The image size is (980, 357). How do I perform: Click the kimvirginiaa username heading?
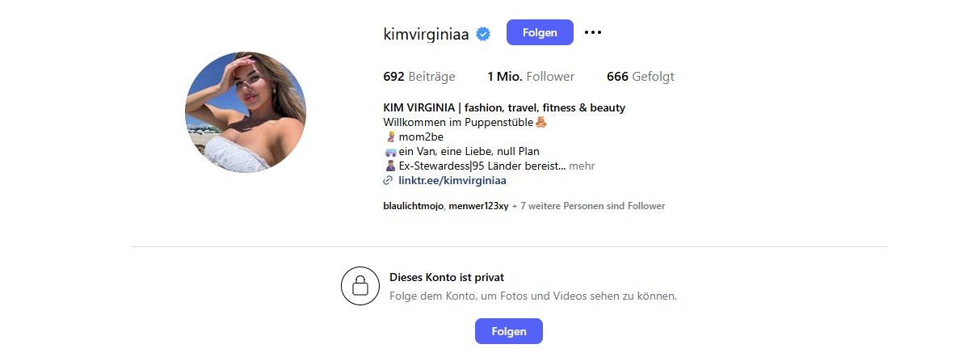pyautogui.click(x=426, y=33)
